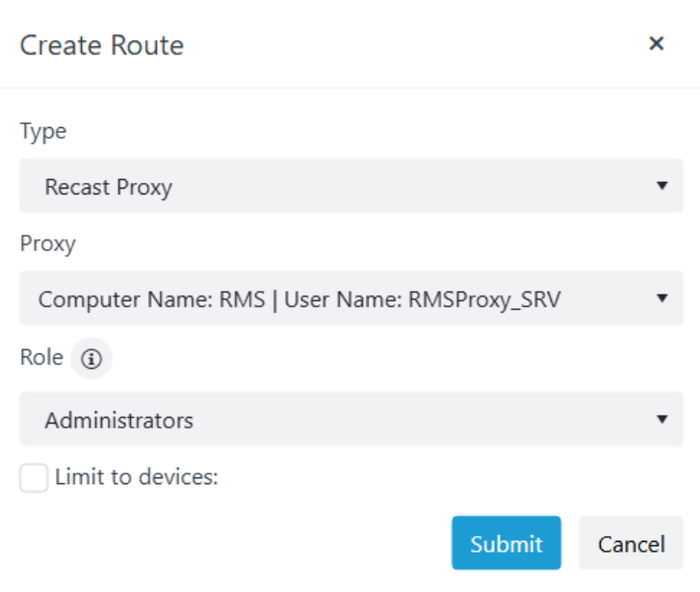Close the Create Route dialog
Viewport: 700px width, 592px height.
click(657, 43)
